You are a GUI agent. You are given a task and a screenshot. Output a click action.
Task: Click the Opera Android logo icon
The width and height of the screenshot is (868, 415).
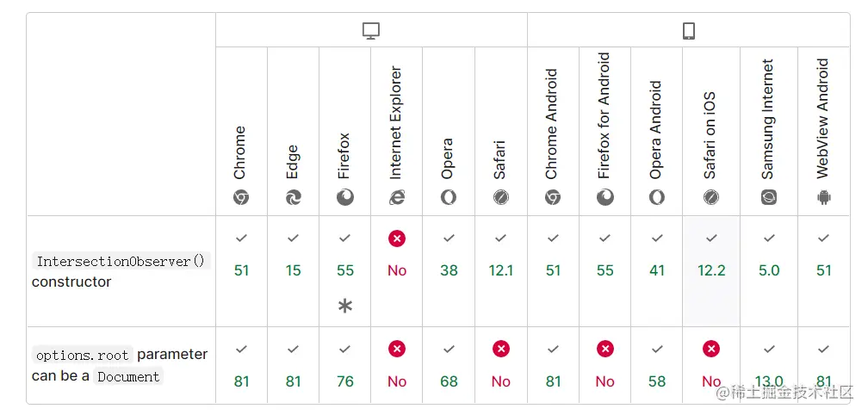pos(657,197)
